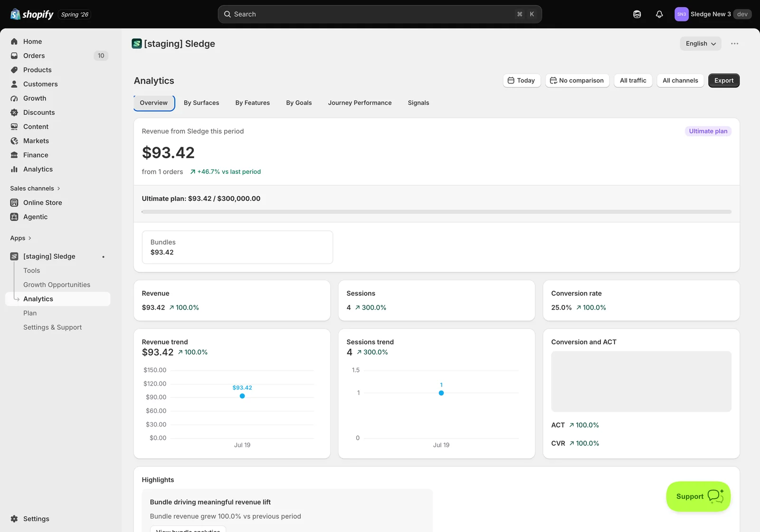Click the Conversion and ACT chart placeholder
Image resolution: width=760 pixels, height=532 pixels.
[641, 381]
